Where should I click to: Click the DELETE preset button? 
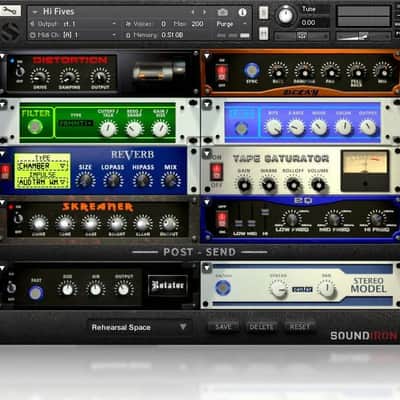pyautogui.click(x=262, y=327)
